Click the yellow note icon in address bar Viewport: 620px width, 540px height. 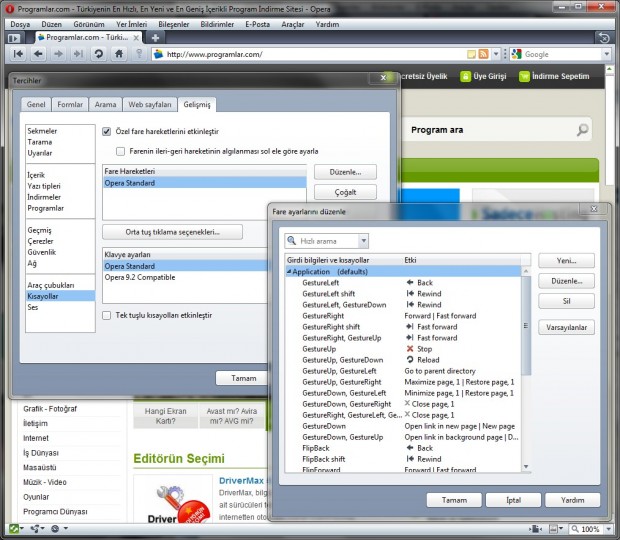tap(471, 54)
